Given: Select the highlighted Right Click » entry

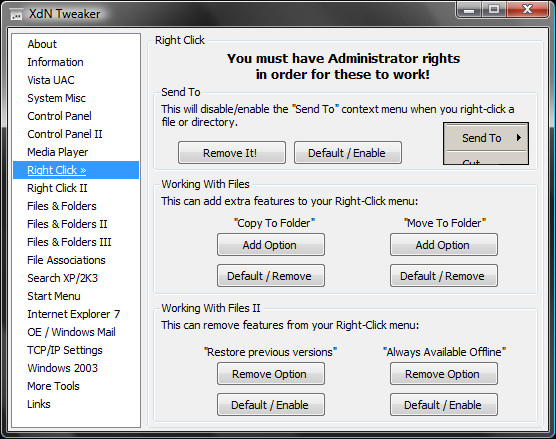Looking at the screenshot, I should [x=76, y=170].
